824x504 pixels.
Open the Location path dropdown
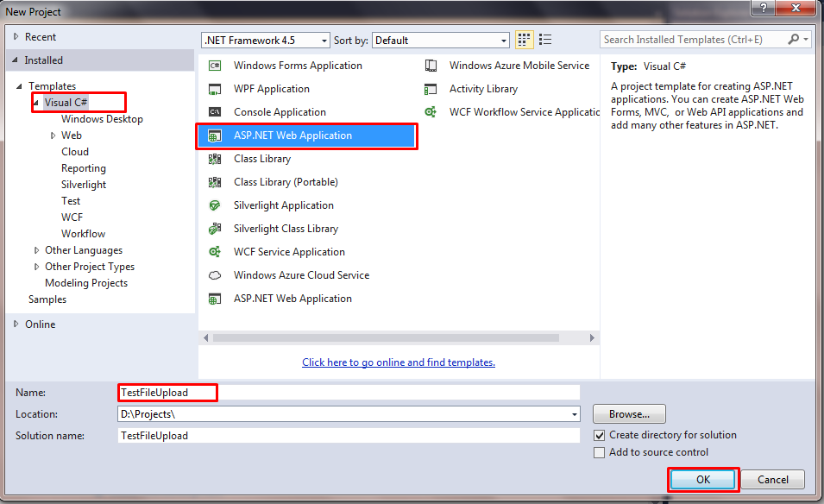(x=575, y=414)
